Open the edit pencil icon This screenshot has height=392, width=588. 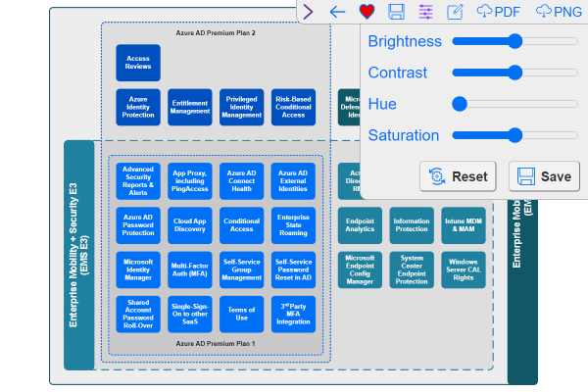[x=455, y=12]
